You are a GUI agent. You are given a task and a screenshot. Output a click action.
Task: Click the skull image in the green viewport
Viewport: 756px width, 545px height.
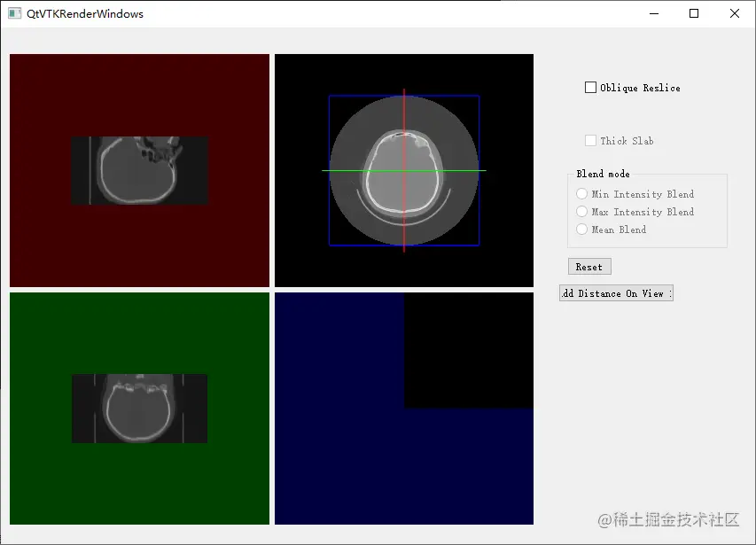coord(138,409)
